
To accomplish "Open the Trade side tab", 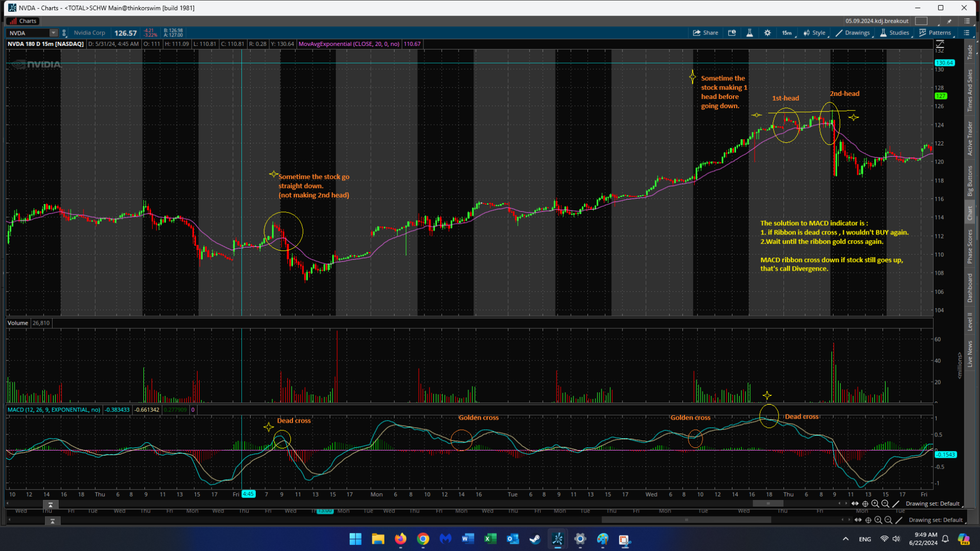I will point(970,52).
